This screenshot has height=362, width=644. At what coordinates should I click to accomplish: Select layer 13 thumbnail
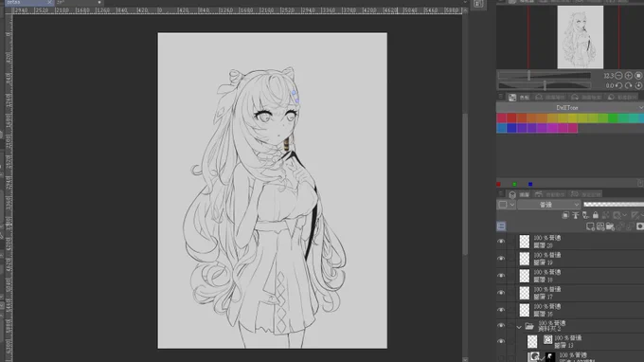click(x=532, y=341)
